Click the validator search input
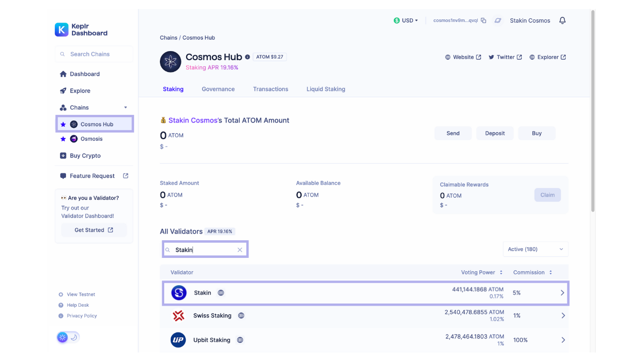Image resolution: width=644 pixels, height=361 pixels. coord(205,250)
